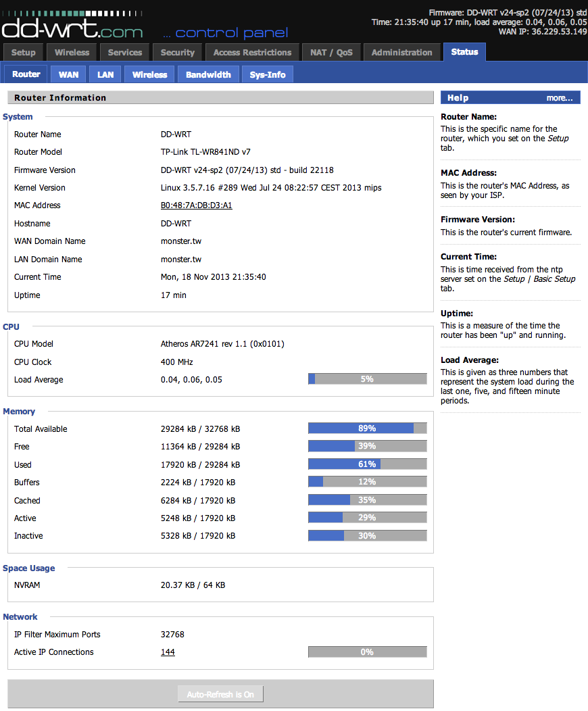Click the Uptime value 17 min
Viewport: 588px width, 711px height.
pyautogui.click(x=174, y=295)
